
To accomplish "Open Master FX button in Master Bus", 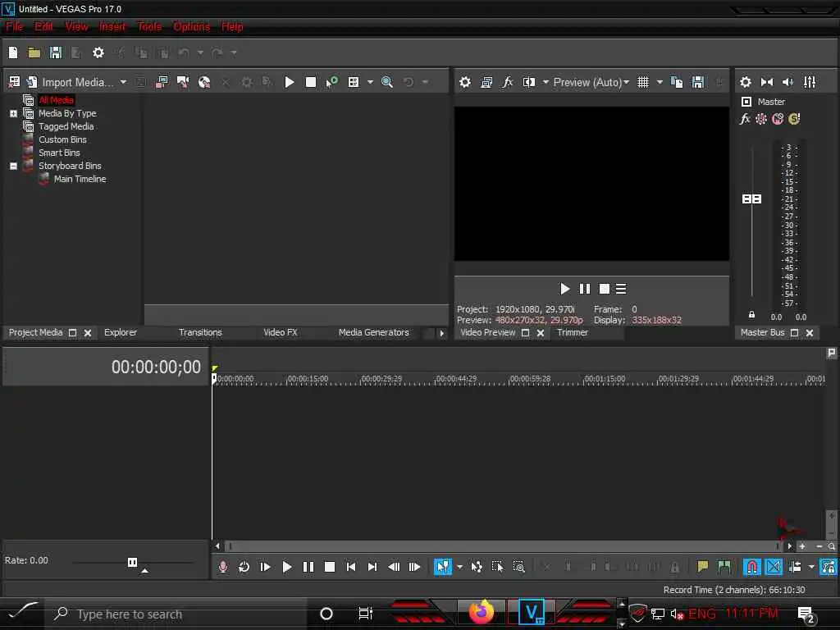I will (x=745, y=119).
